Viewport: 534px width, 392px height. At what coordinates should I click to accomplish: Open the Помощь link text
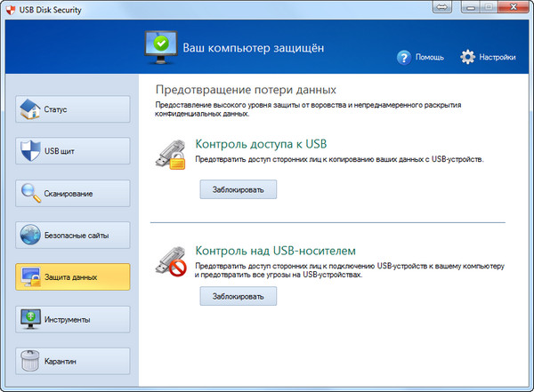click(429, 58)
